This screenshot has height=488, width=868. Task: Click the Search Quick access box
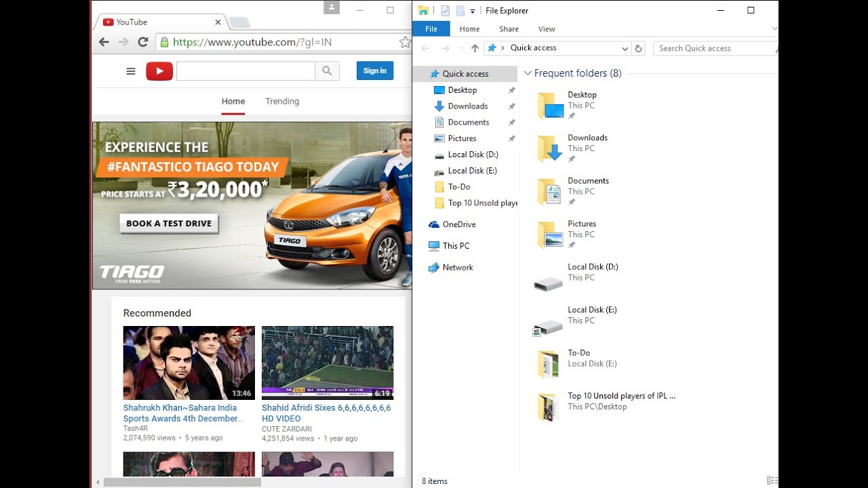715,48
